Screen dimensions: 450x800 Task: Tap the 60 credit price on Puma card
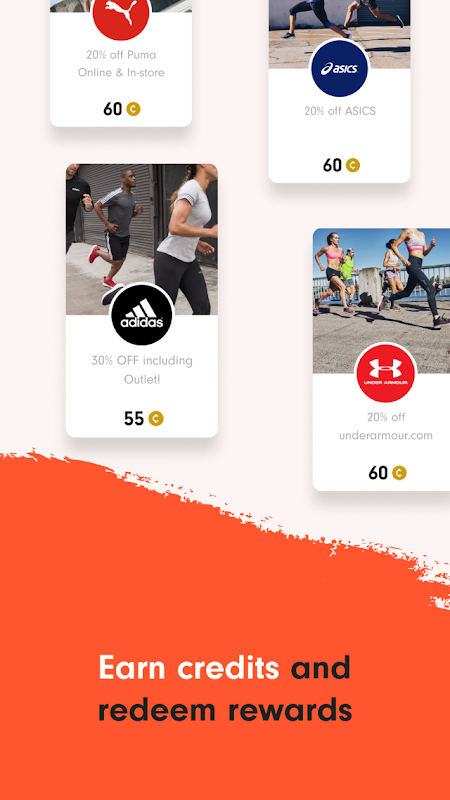[x=113, y=109]
